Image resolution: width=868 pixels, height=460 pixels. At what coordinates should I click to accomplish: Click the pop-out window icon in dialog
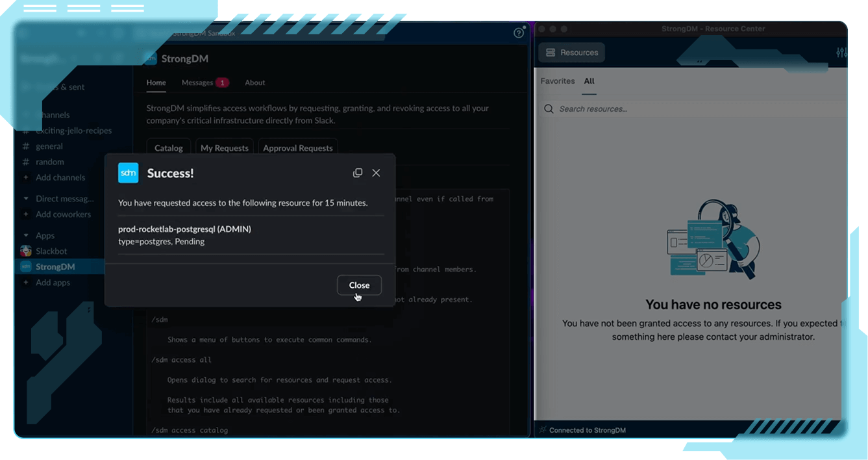point(357,173)
